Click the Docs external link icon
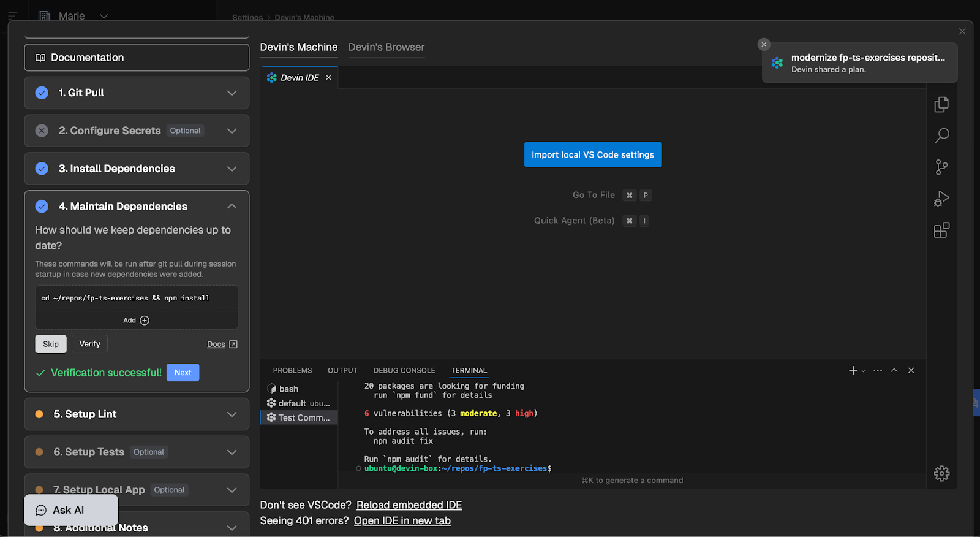 [x=233, y=345]
